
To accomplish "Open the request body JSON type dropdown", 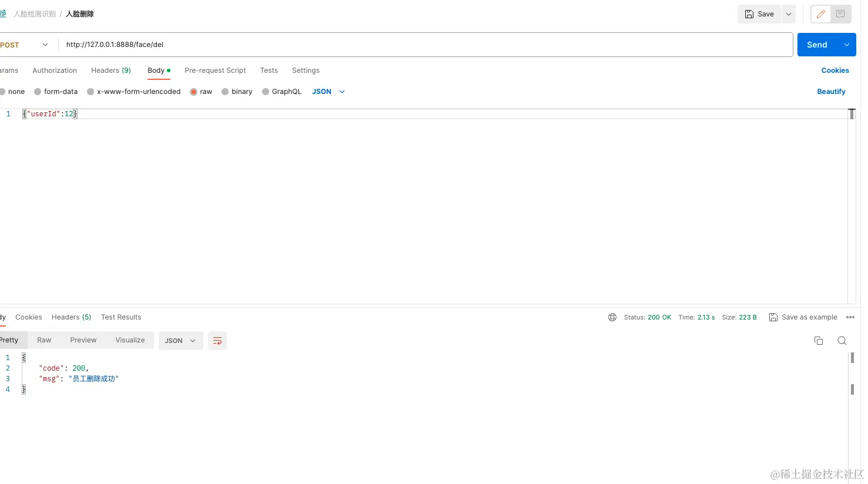I will [329, 92].
